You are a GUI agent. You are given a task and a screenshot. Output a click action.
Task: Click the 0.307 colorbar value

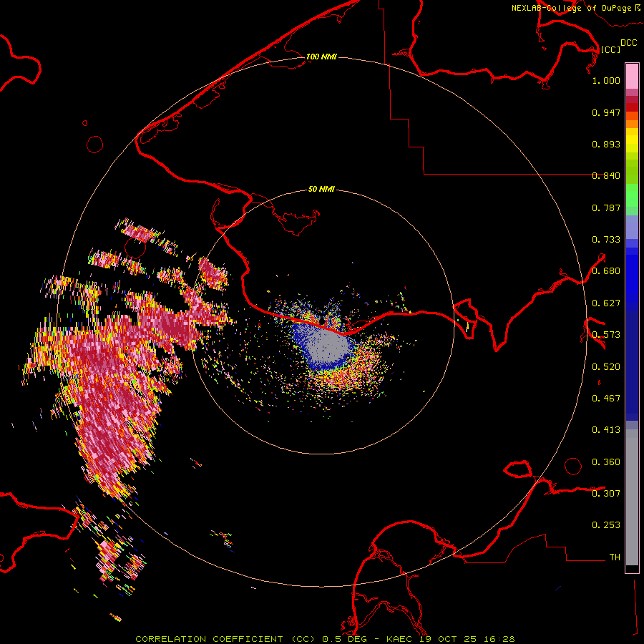606,493
